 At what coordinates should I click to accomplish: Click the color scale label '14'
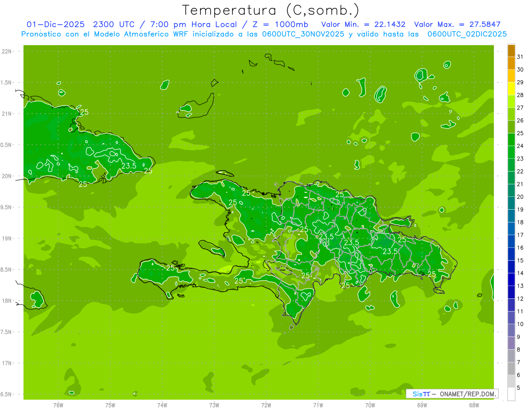(x=520, y=273)
